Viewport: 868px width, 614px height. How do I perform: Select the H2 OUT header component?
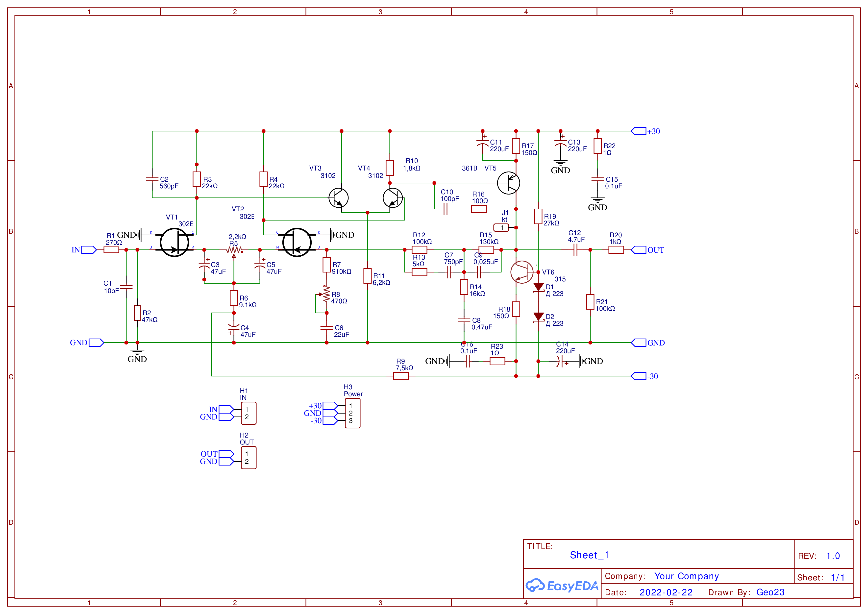248,458
